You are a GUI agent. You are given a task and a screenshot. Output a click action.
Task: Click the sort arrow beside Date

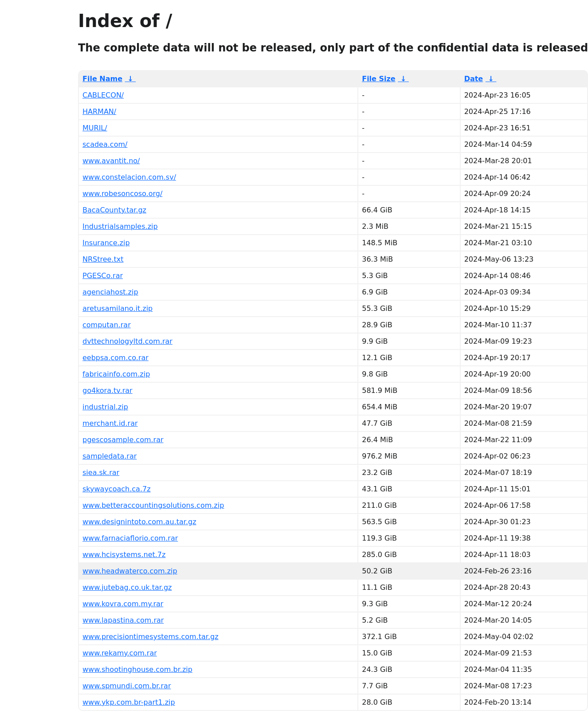(x=490, y=79)
